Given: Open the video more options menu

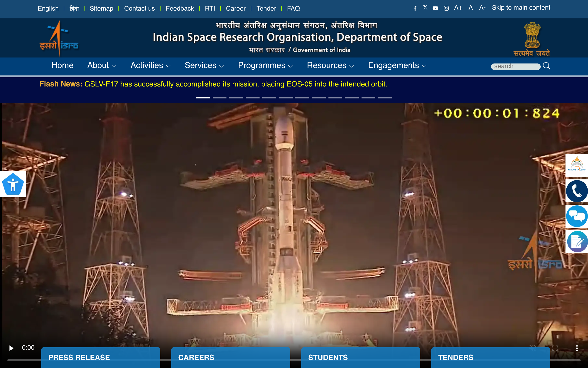Looking at the screenshot, I should click(577, 348).
